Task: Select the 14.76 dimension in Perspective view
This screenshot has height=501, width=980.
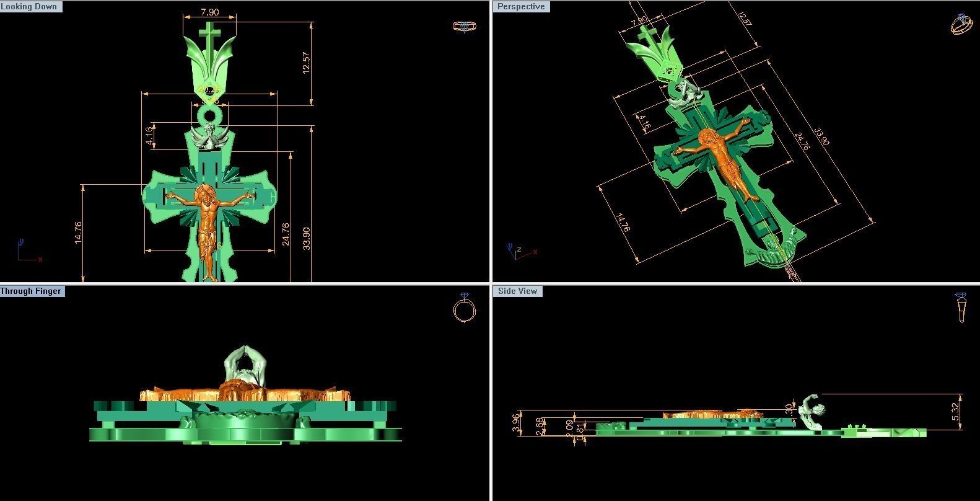Action: click(623, 223)
